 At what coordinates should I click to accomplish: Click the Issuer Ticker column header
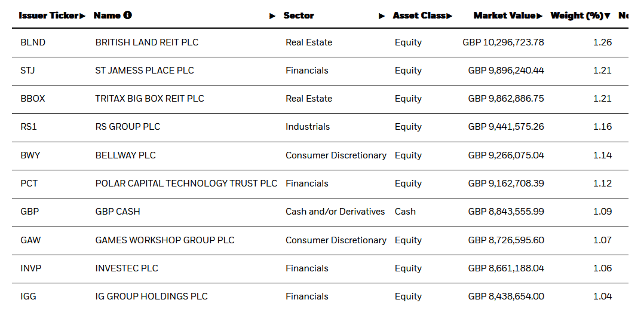[x=48, y=16]
